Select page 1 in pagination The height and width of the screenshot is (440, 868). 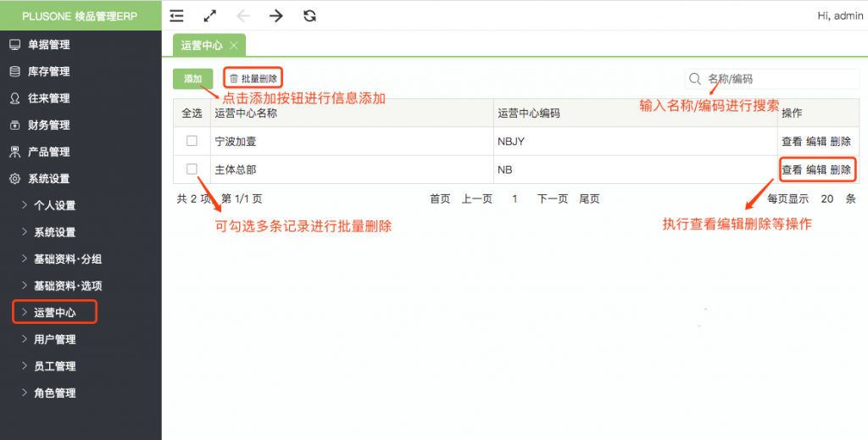coord(515,198)
